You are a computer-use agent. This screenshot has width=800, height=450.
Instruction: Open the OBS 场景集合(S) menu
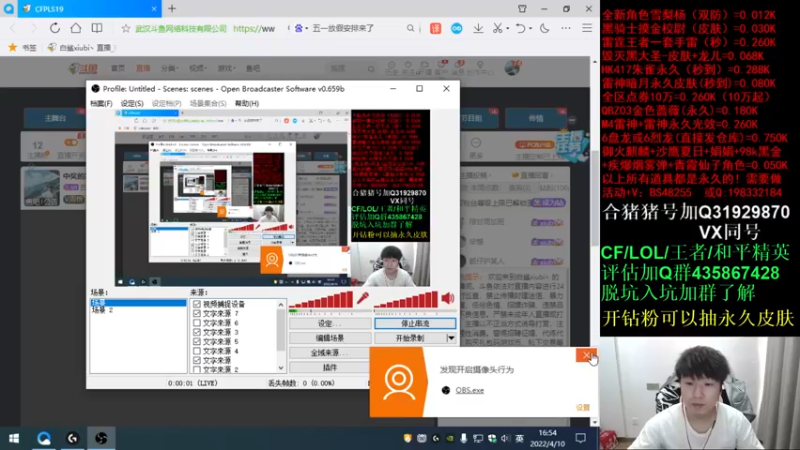point(208,103)
